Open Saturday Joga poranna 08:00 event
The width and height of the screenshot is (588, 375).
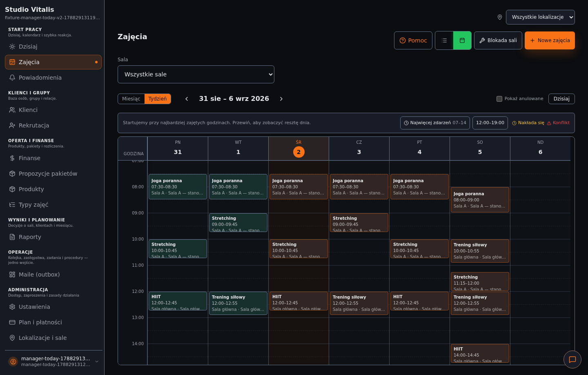pyautogui.click(x=480, y=200)
